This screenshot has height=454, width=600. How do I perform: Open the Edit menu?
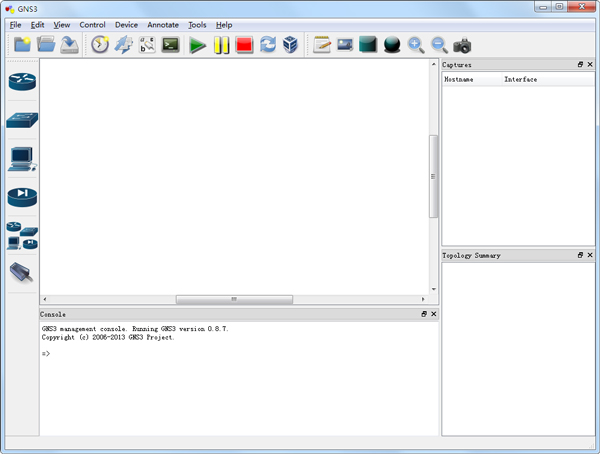(x=38, y=25)
